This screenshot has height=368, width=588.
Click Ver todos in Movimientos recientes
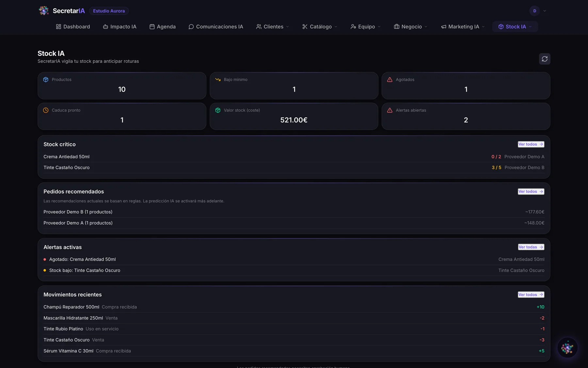tap(531, 295)
